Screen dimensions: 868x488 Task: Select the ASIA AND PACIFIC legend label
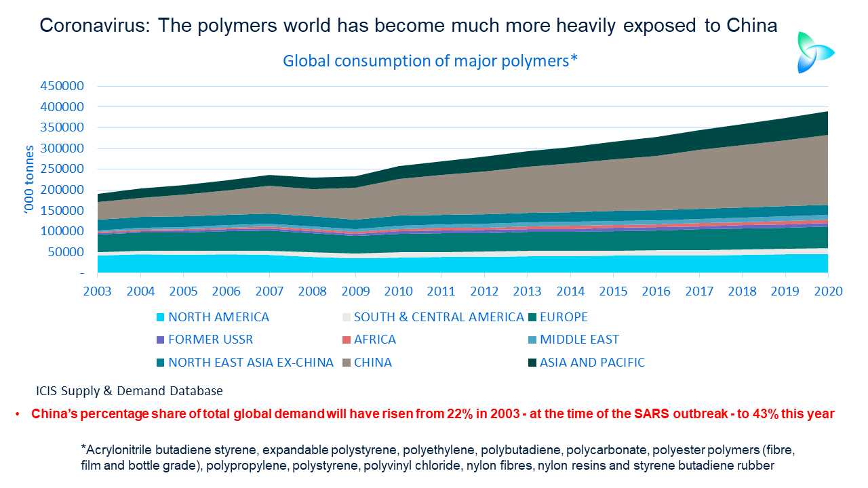click(x=592, y=363)
